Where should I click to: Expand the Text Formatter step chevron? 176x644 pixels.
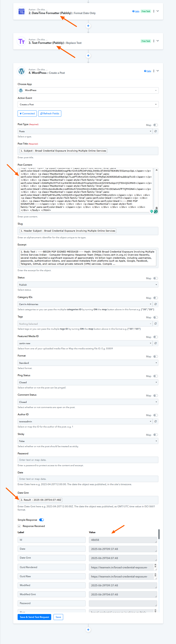[x=157, y=41]
